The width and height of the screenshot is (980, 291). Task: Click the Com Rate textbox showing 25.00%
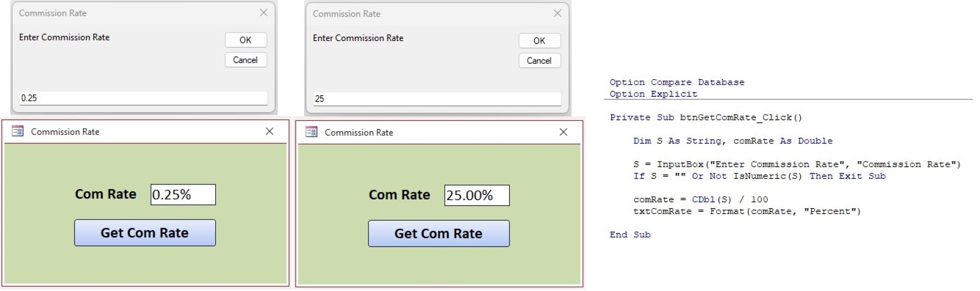coord(477,195)
